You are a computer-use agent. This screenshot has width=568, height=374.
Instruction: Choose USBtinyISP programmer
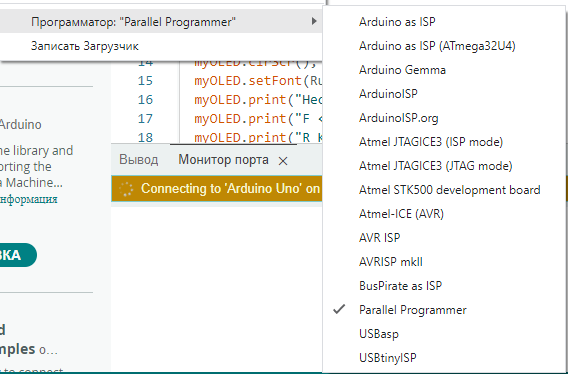pos(445,358)
